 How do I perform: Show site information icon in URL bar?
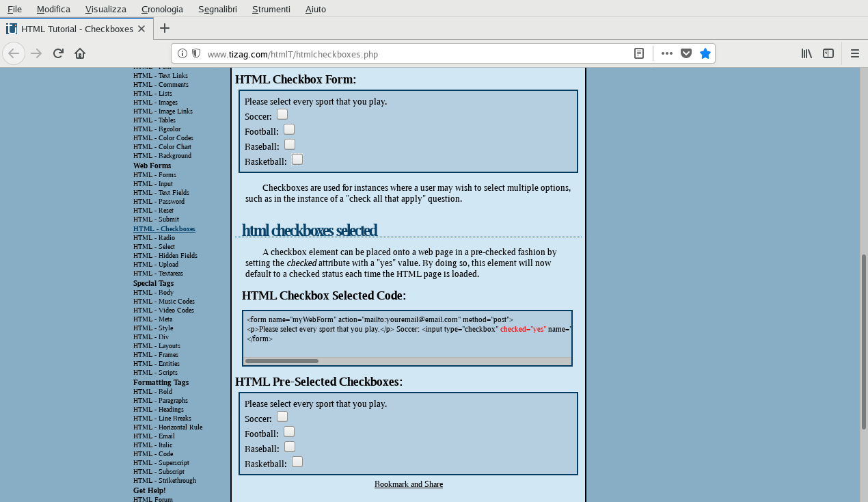tap(182, 53)
